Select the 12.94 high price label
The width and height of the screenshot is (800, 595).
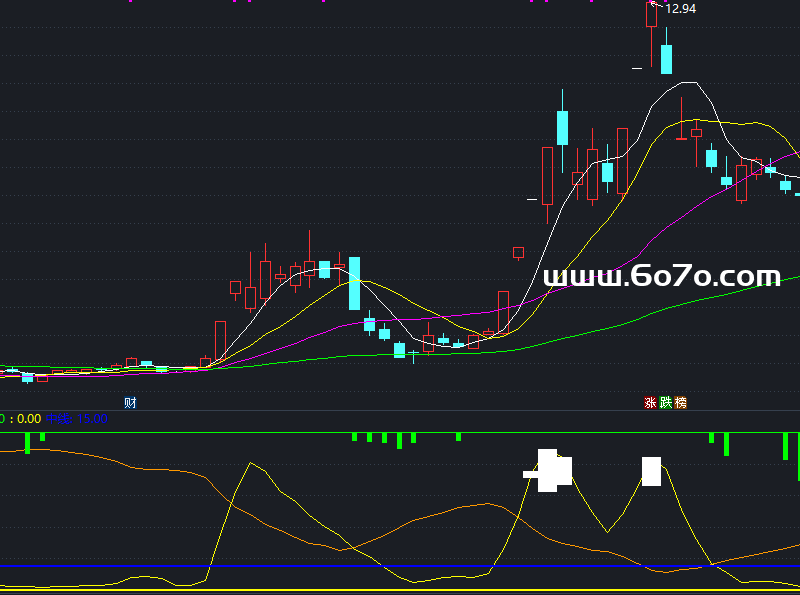[x=681, y=9]
